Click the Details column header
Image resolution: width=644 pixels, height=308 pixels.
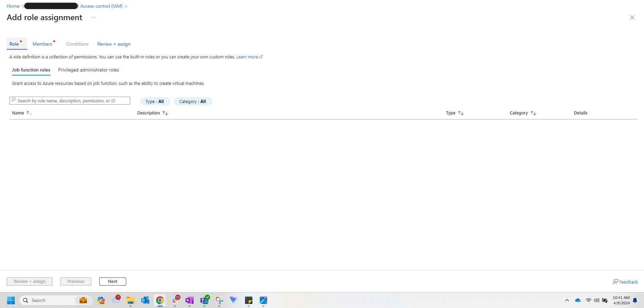click(x=581, y=113)
